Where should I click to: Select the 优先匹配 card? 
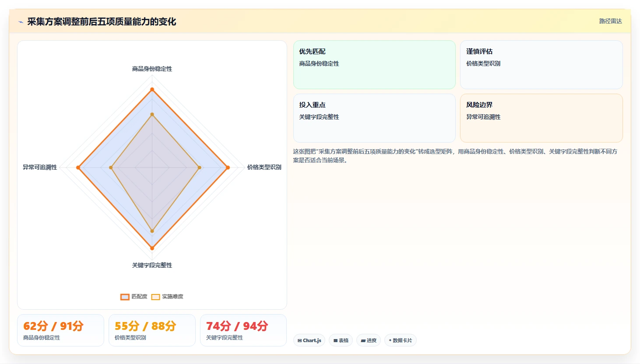(x=374, y=65)
